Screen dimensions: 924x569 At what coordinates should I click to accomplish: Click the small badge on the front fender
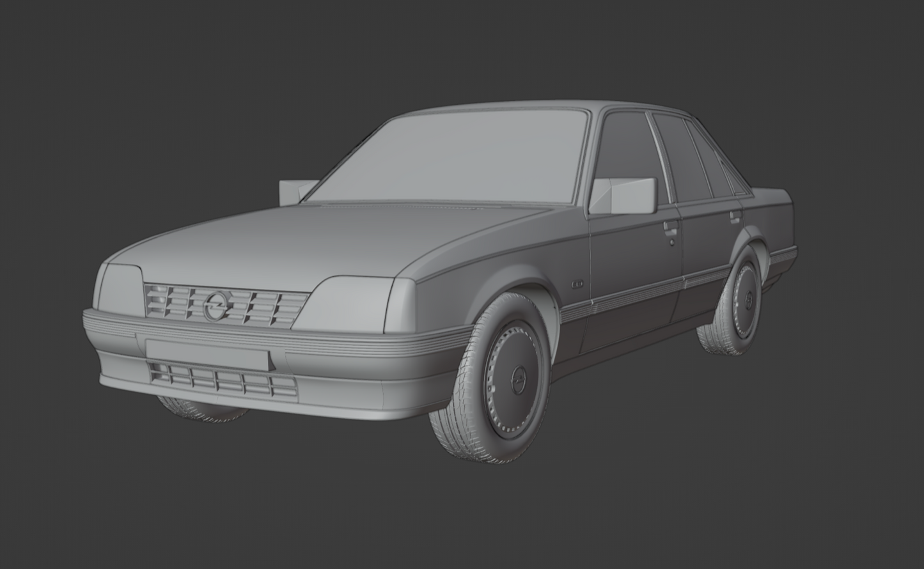tap(577, 284)
